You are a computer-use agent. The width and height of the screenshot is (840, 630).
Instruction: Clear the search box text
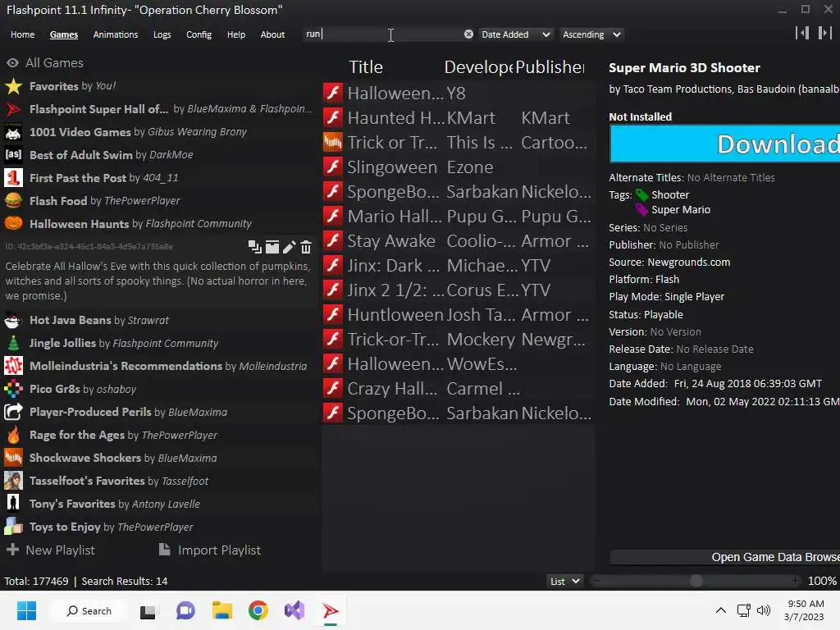[x=468, y=34]
